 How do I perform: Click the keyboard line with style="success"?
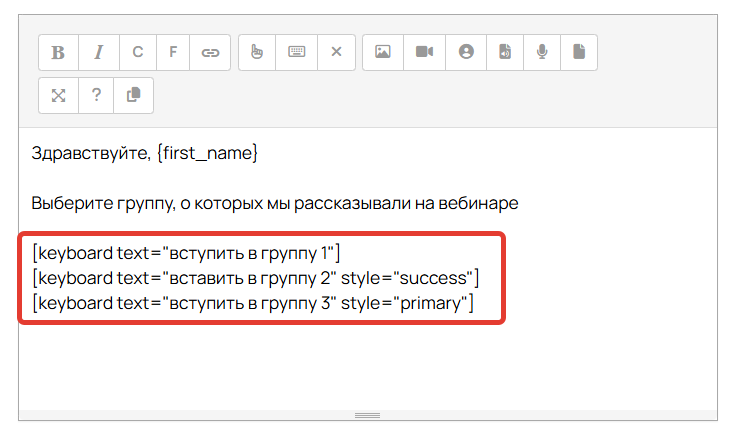click(x=256, y=278)
